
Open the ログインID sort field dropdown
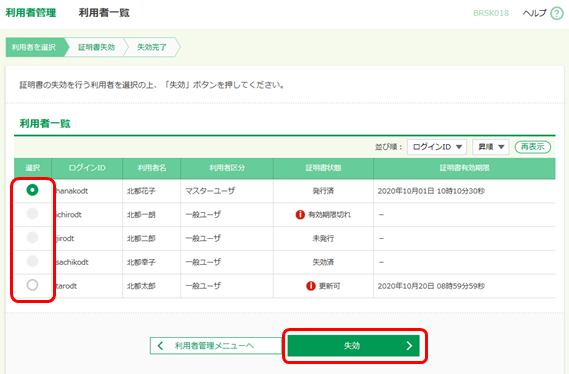pyautogui.click(x=437, y=147)
